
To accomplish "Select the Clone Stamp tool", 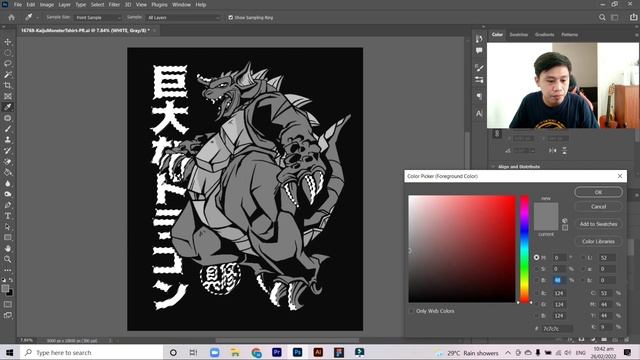I will click(8, 140).
